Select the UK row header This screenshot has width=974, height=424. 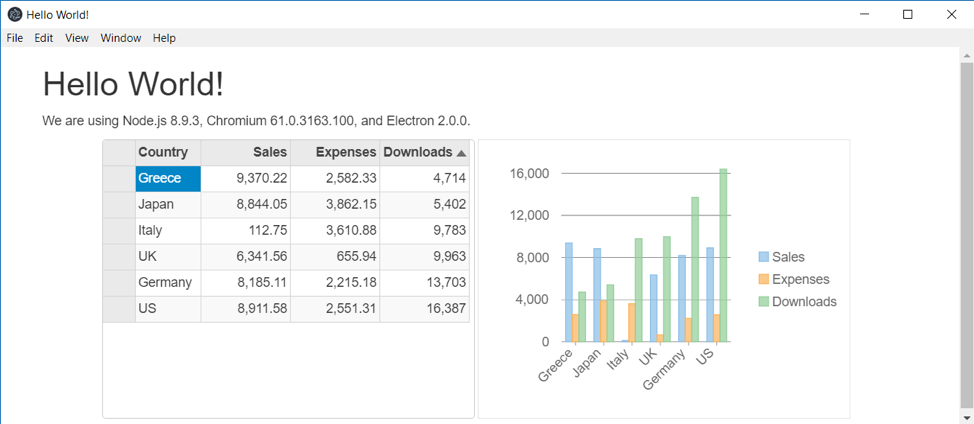pos(119,257)
